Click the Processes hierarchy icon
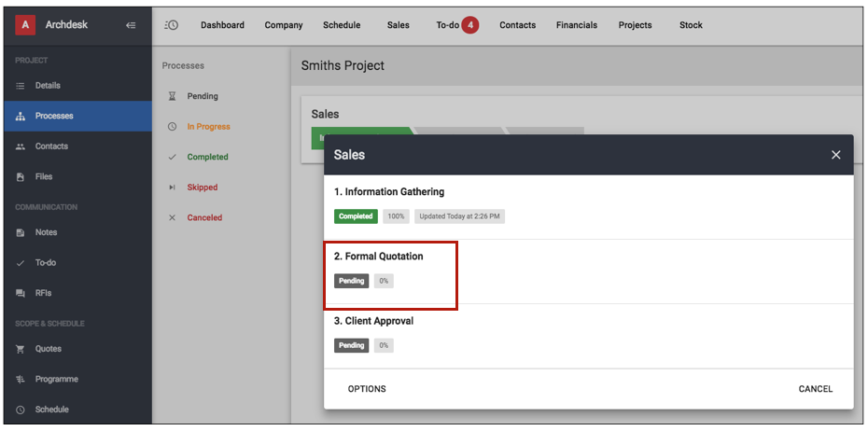 [x=21, y=117]
